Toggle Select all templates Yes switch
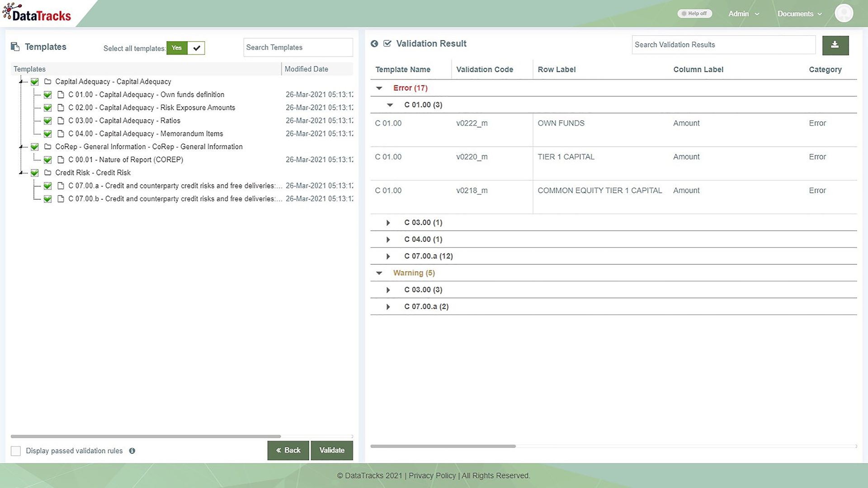 (x=185, y=48)
